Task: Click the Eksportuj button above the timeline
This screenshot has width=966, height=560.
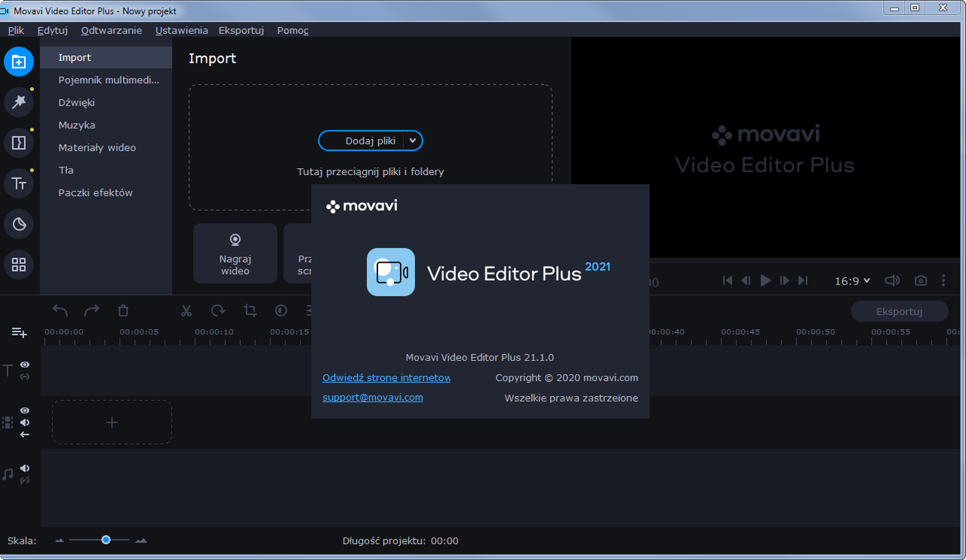Action: [900, 311]
